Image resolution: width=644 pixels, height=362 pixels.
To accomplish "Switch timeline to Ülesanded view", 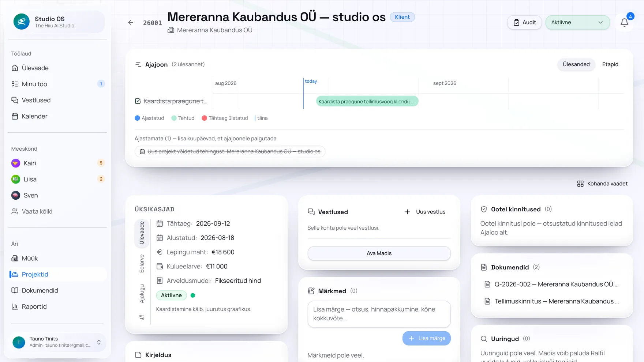I will coord(576,64).
